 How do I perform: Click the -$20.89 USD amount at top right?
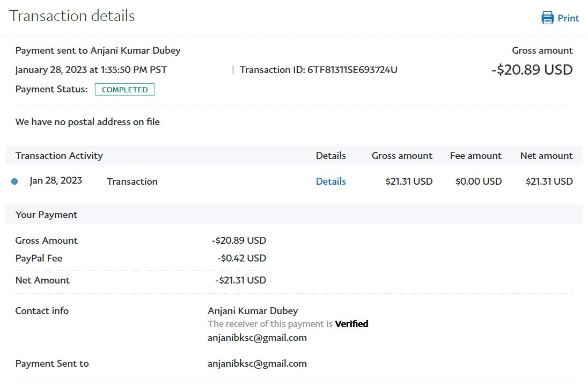532,70
